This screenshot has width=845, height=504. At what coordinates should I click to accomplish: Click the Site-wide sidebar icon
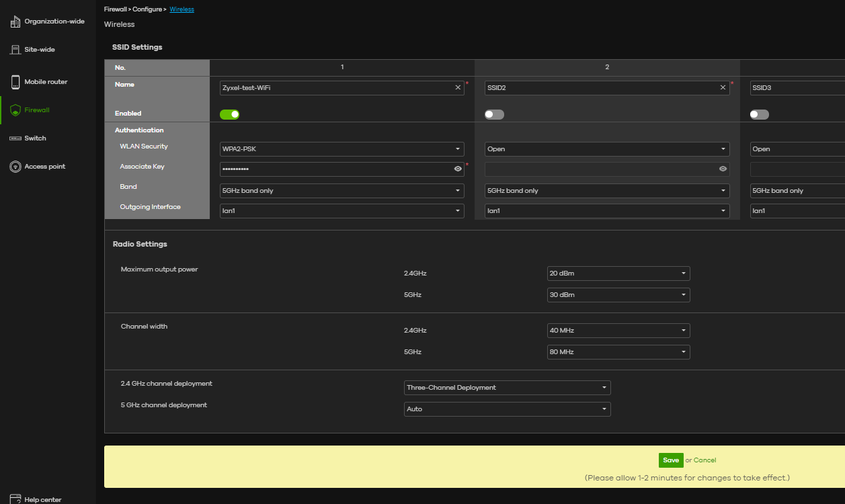15,50
